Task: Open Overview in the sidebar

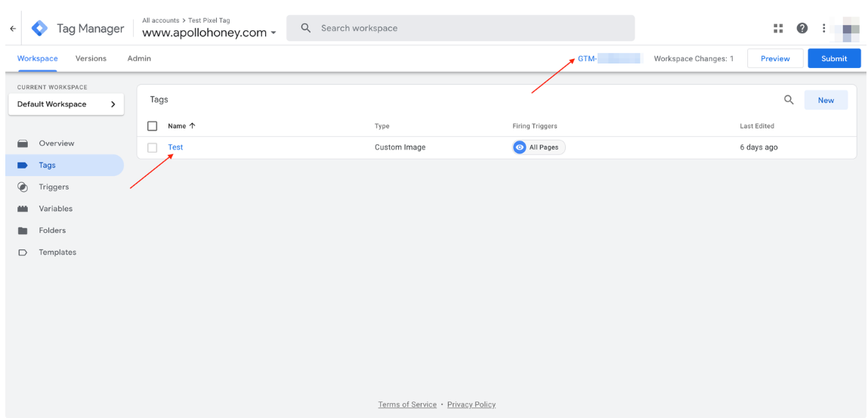Action: (x=57, y=144)
